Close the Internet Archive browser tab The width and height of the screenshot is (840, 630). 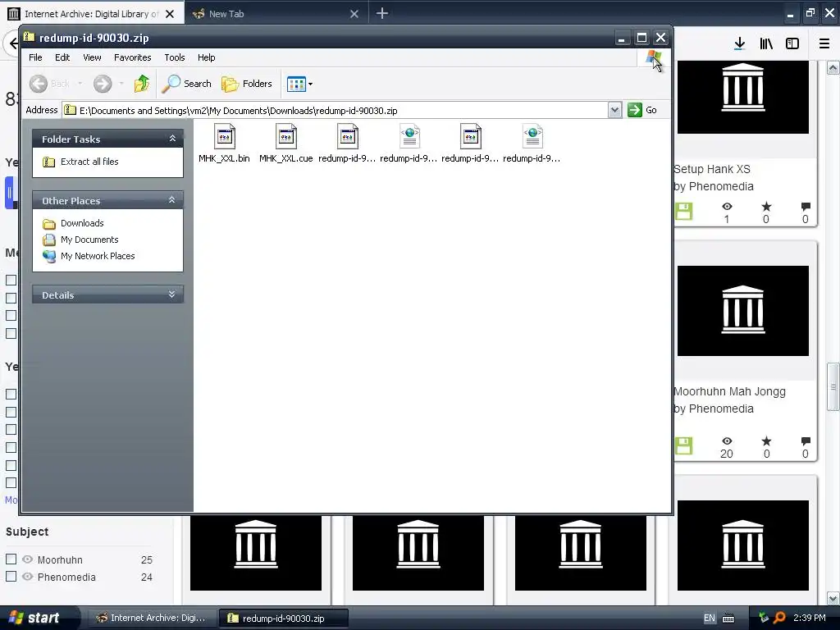(170, 14)
